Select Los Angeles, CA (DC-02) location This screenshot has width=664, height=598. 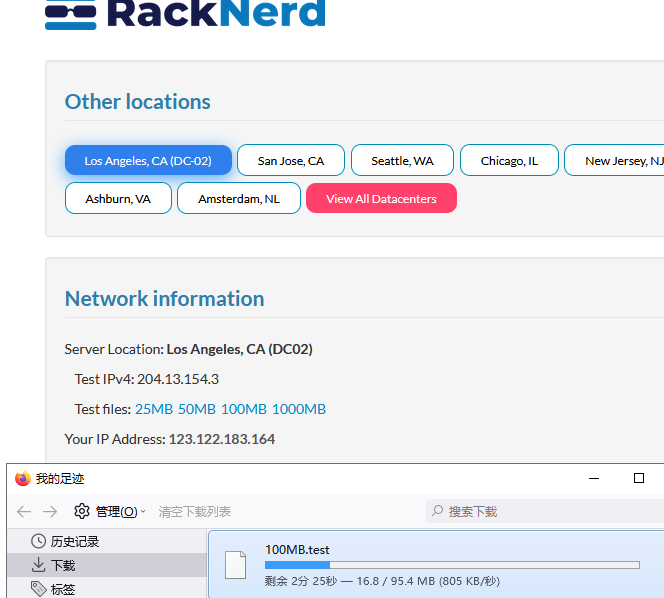tap(148, 160)
